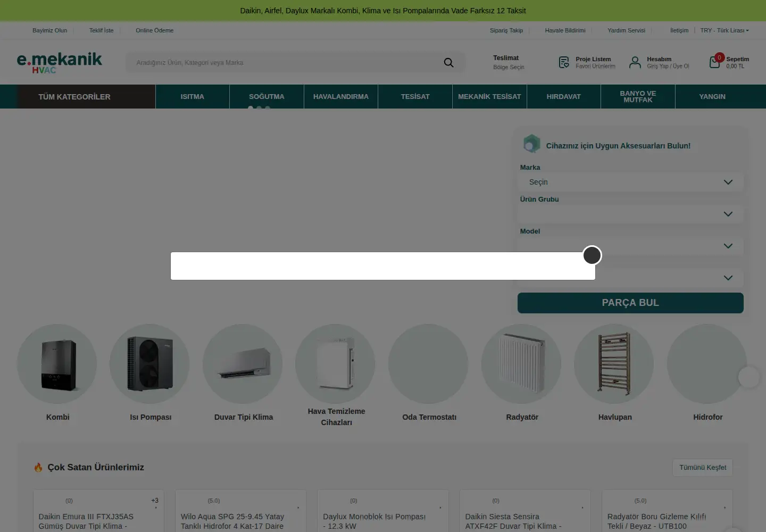This screenshot has width=766, height=532.
Task: Open the Havale Bildirimi link
Action: click(565, 30)
